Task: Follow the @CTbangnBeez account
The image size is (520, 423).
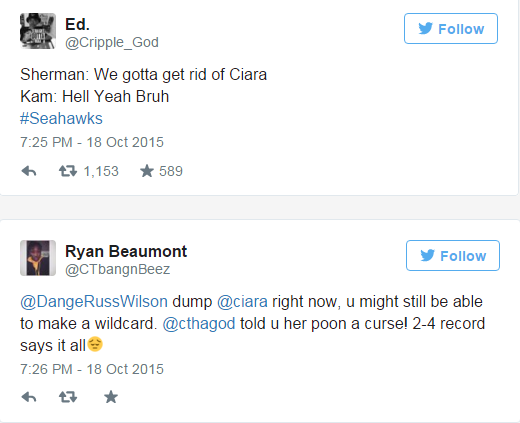Action: coord(453,255)
